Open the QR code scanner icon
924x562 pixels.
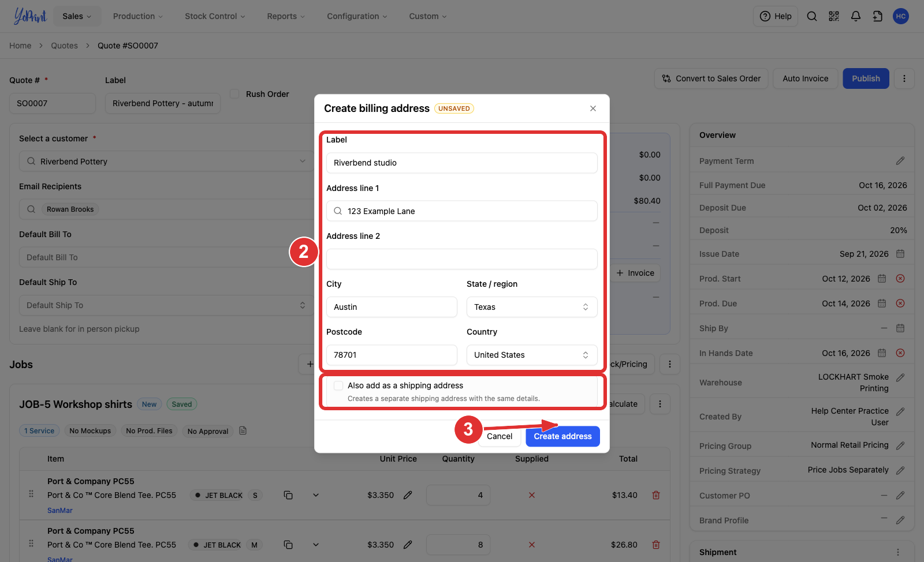pos(833,16)
